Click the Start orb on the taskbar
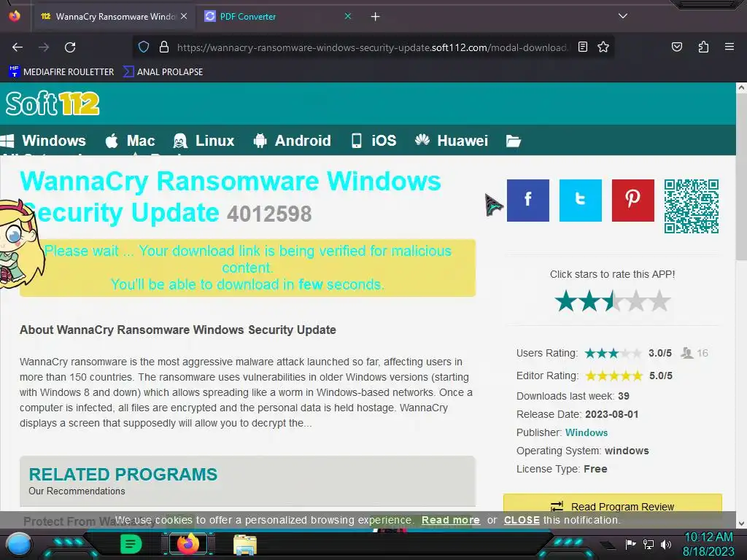Image resolution: width=747 pixels, height=560 pixels. coord(19,544)
